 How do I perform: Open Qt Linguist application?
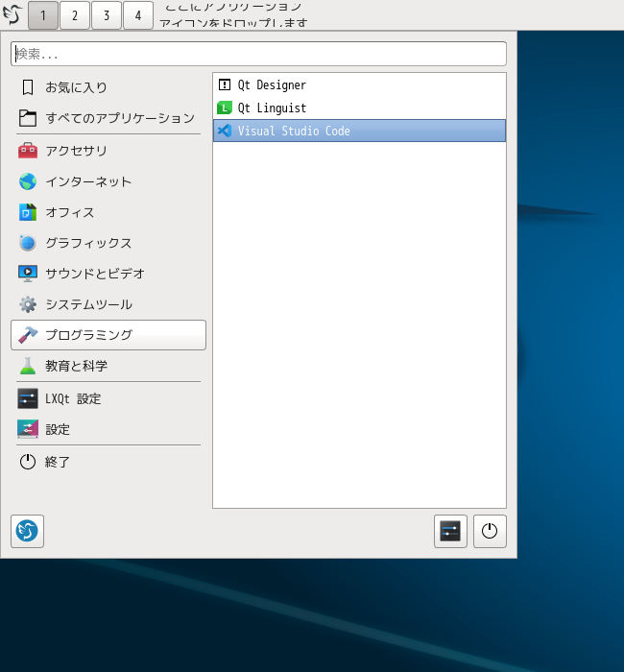tap(359, 108)
